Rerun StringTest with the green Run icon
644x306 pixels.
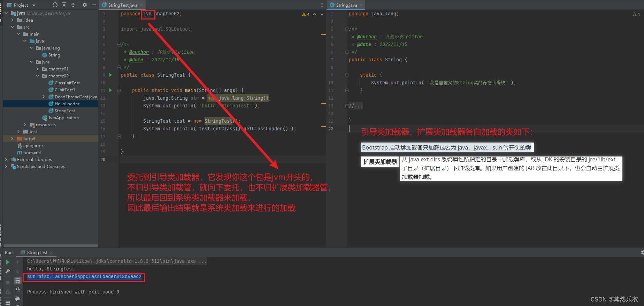8,262
